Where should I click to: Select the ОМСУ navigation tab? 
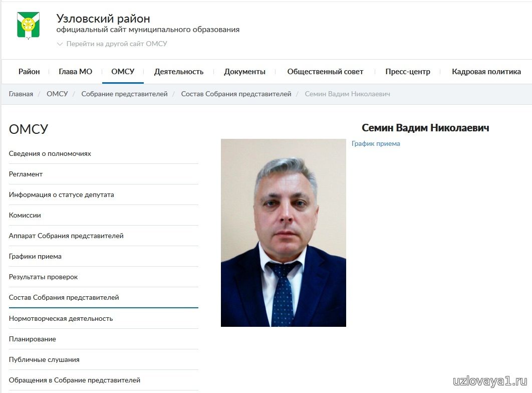[x=123, y=72]
